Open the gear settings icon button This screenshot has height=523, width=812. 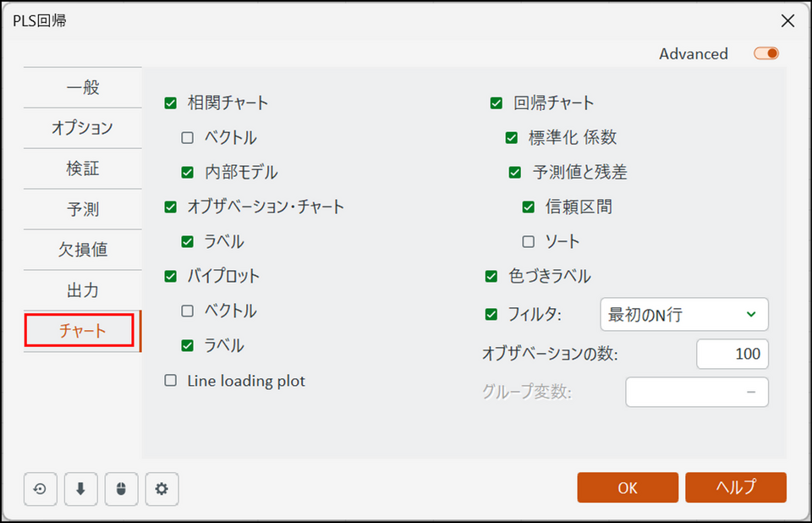pos(162,488)
